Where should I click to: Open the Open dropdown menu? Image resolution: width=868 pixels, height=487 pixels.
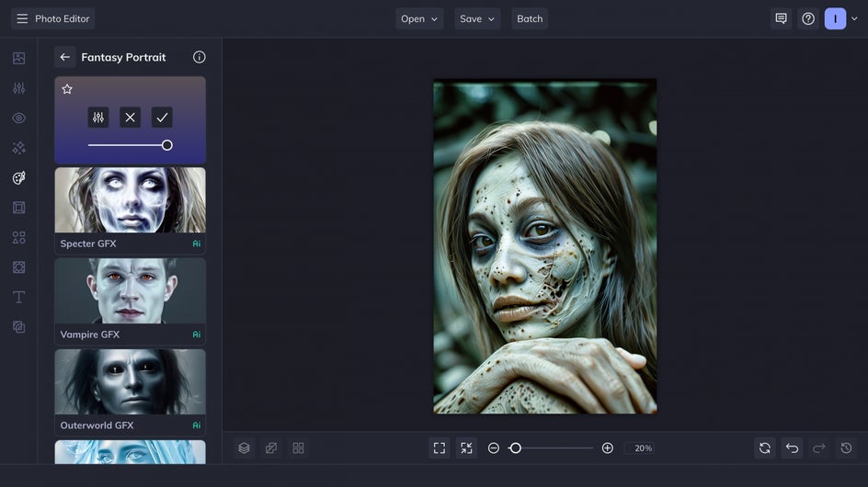[x=419, y=18]
